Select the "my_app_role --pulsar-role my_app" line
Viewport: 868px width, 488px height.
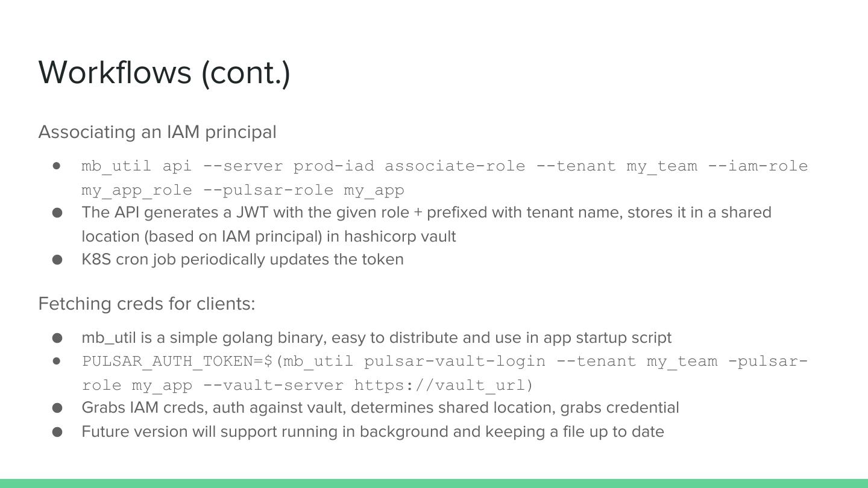tap(242, 190)
